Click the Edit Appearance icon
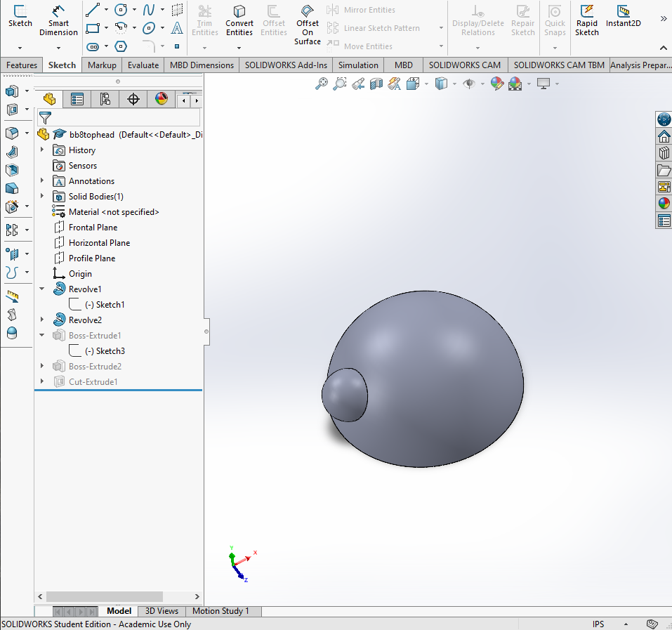The width and height of the screenshot is (672, 630). coord(497,84)
